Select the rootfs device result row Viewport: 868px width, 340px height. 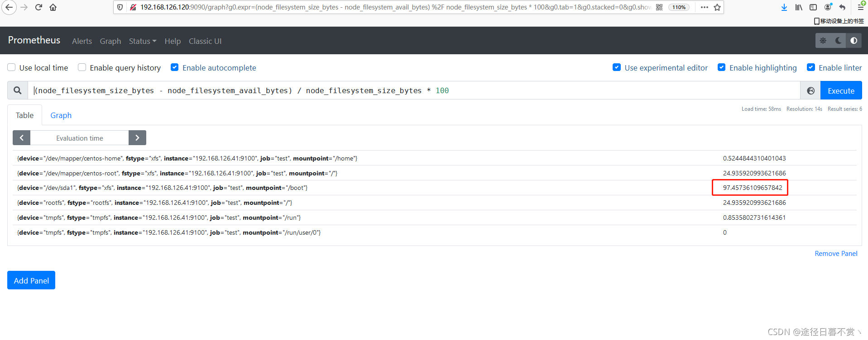[435, 203]
